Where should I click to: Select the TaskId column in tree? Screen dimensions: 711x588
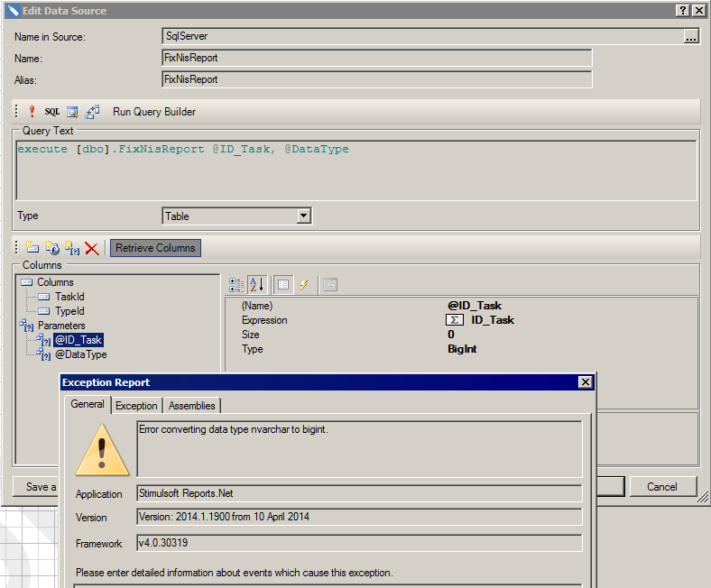[69, 297]
